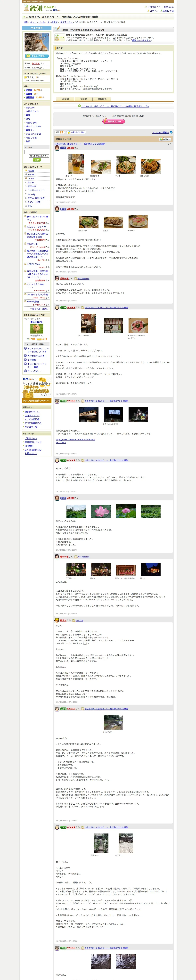Click the きまぐれワンコ tag

coord(33,134)
